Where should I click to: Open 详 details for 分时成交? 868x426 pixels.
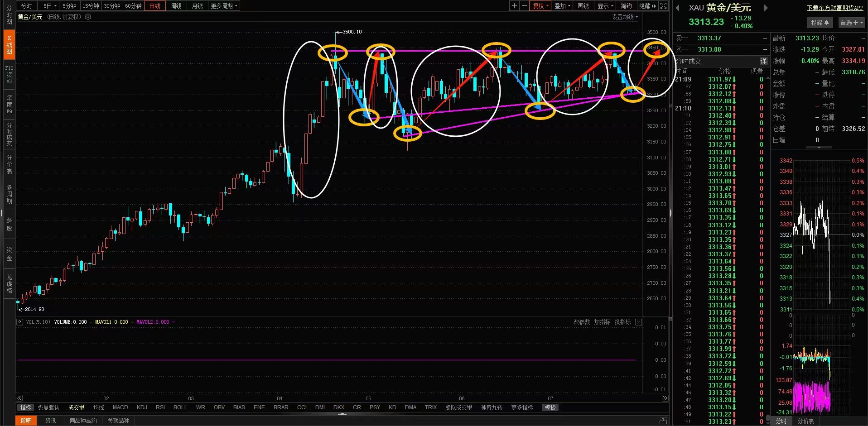[x=764, y=61]
